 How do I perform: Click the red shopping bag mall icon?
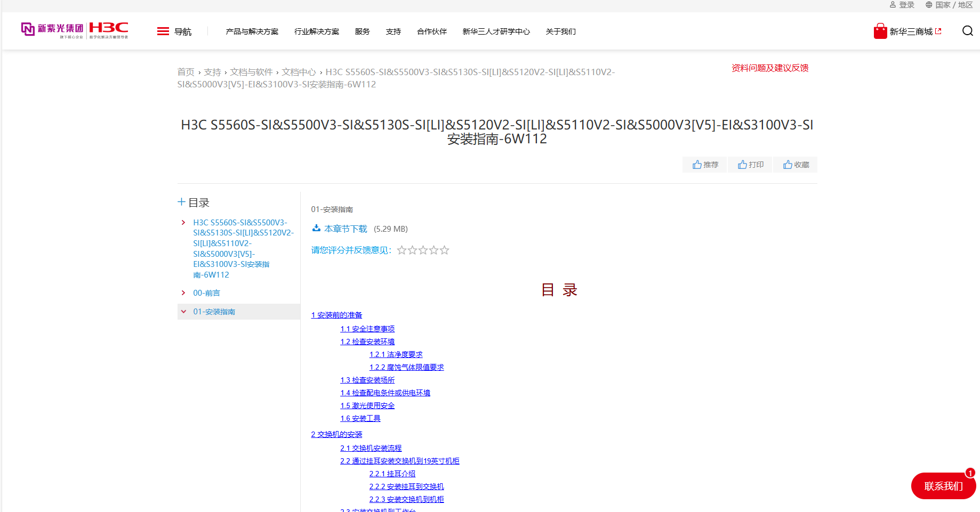(x=880, y=31)
